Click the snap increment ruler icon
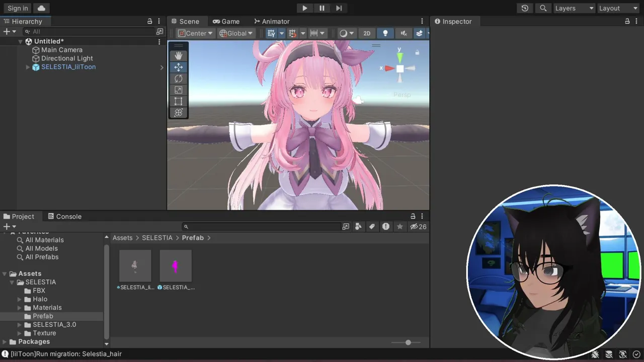 point(314,33)
